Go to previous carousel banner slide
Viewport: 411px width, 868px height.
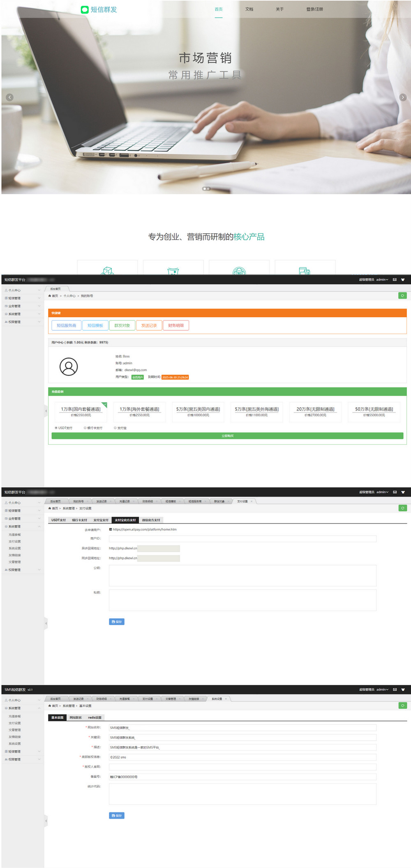coord(10,97)
